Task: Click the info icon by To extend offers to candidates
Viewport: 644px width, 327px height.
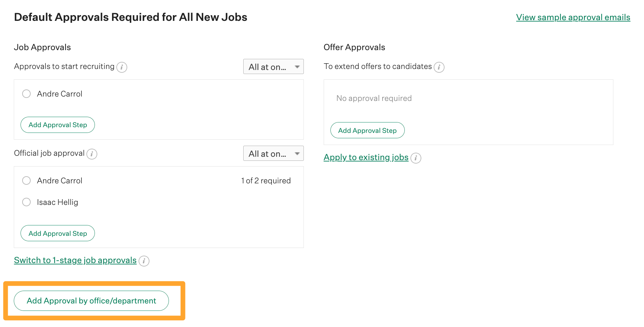Action: coord(439,67)
